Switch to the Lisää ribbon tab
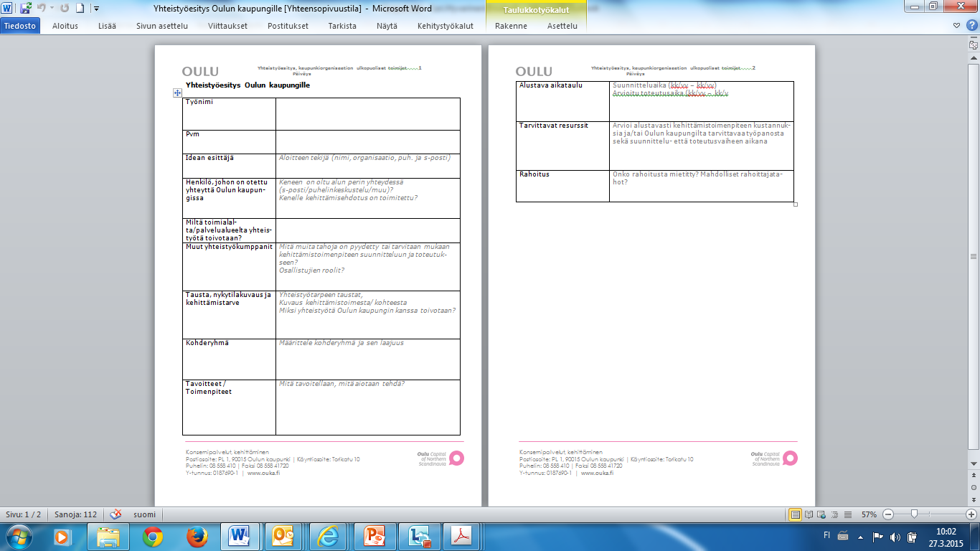 coord(108,26)
